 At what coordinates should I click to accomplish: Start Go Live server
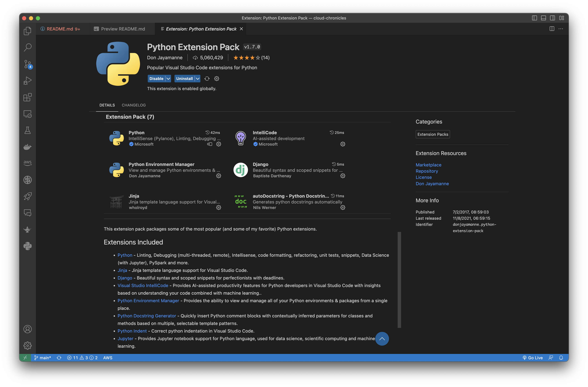click(x=533, y=358)
